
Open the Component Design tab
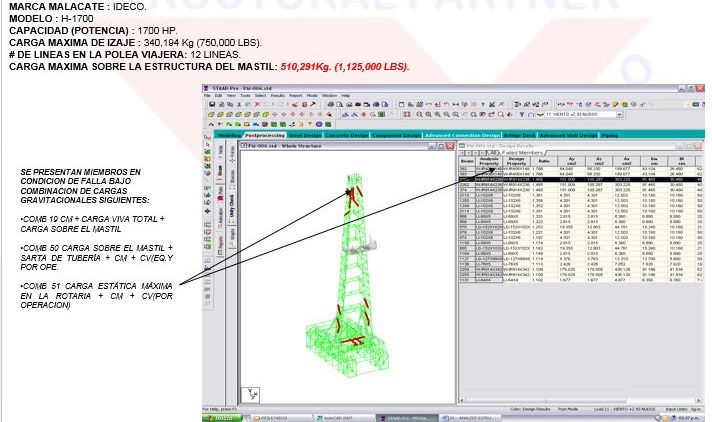(396, 135)
